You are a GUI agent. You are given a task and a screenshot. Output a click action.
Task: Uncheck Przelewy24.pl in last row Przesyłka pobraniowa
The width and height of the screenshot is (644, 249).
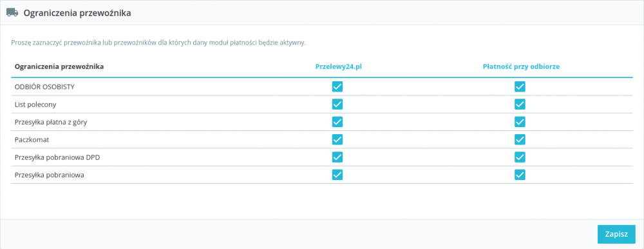[x=337, y=175]
